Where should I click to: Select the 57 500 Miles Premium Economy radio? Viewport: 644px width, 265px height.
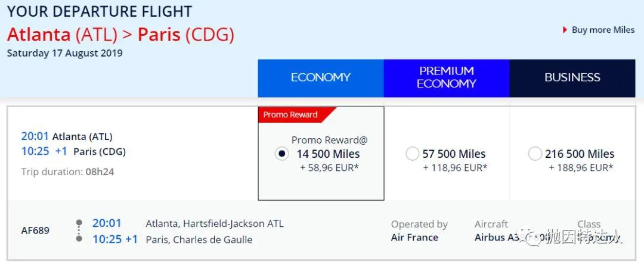pos(412,154)
